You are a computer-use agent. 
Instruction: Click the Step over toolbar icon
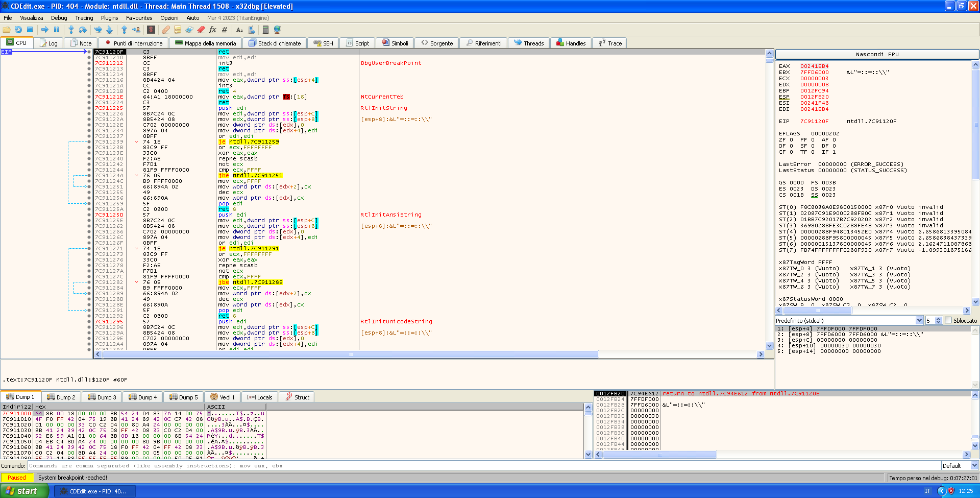coord(83,30)
